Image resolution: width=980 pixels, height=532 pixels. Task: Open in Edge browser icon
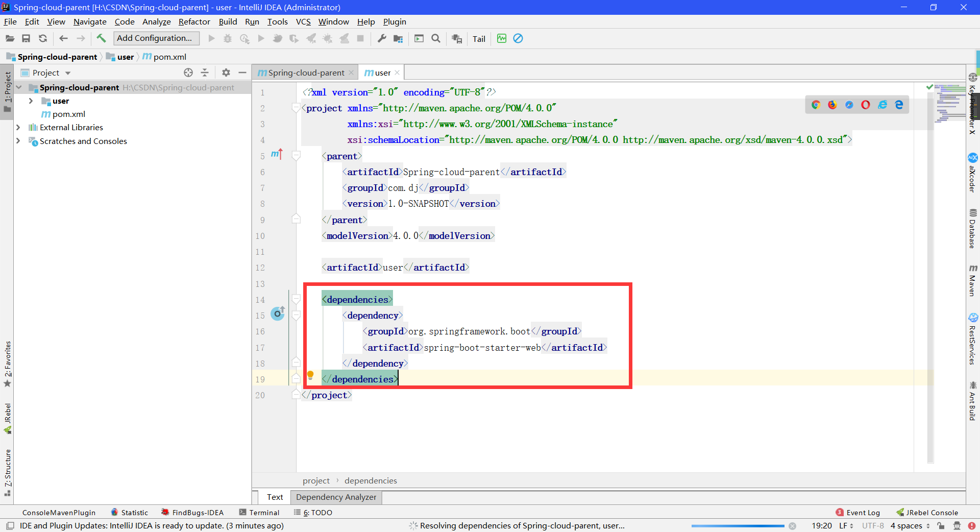tap(899, 105)
